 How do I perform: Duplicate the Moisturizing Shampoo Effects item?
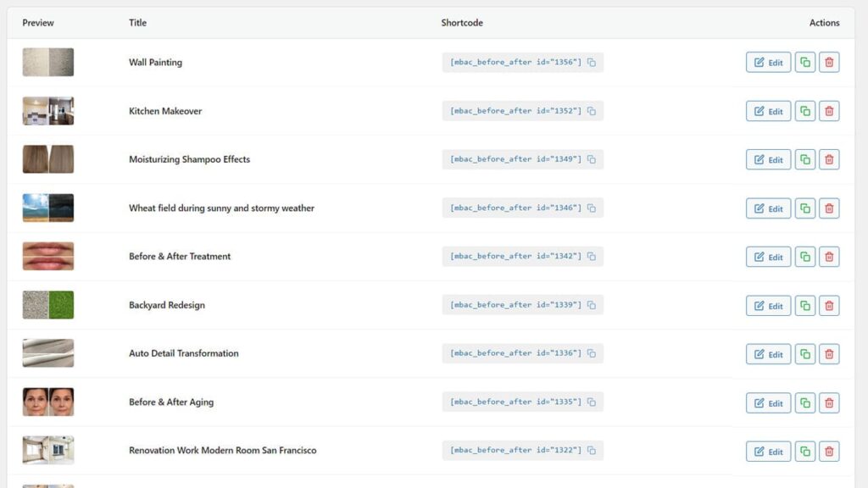tap(805, 159)
